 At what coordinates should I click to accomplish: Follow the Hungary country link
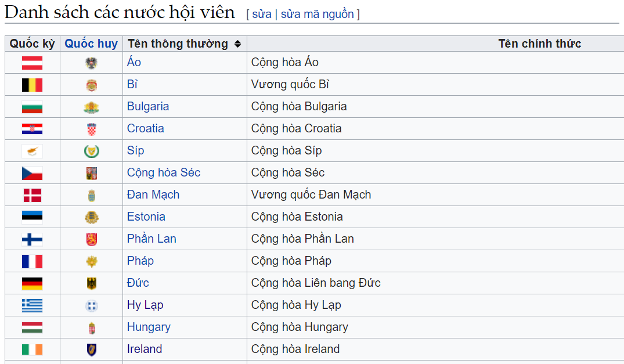pos(149,327)
